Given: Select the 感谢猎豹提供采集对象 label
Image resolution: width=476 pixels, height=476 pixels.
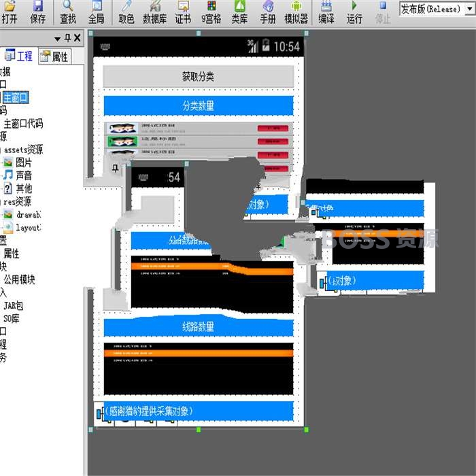Looking at the screenshot, I should click(x=199, y=411).
